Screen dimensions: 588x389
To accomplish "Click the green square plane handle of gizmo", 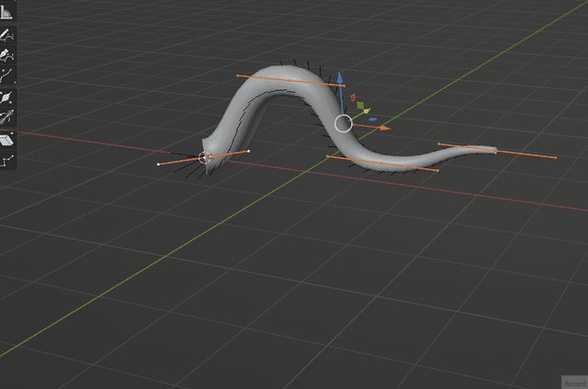I will (x=360, y=106).
